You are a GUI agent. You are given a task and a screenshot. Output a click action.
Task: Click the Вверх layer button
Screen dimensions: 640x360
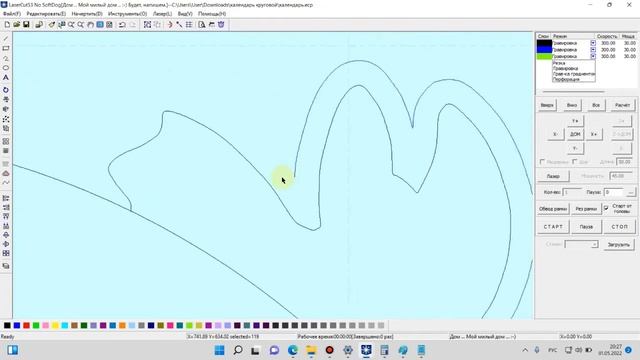click(547, 105)
